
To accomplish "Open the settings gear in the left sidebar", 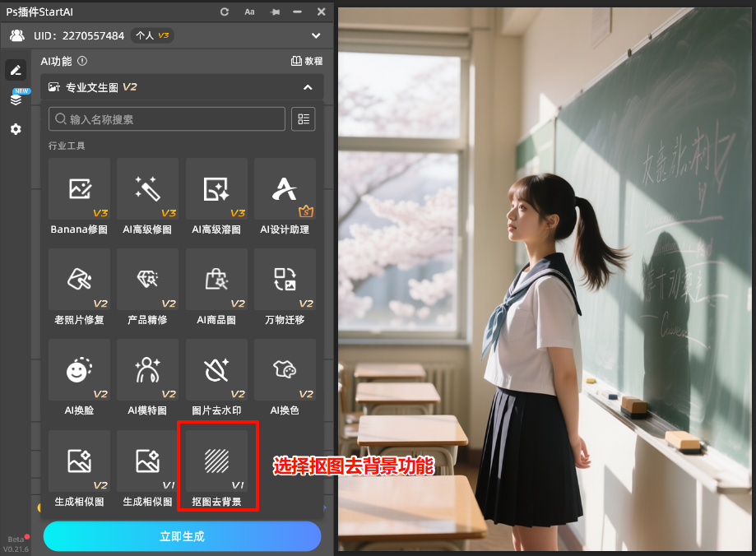I will (15, 129).
